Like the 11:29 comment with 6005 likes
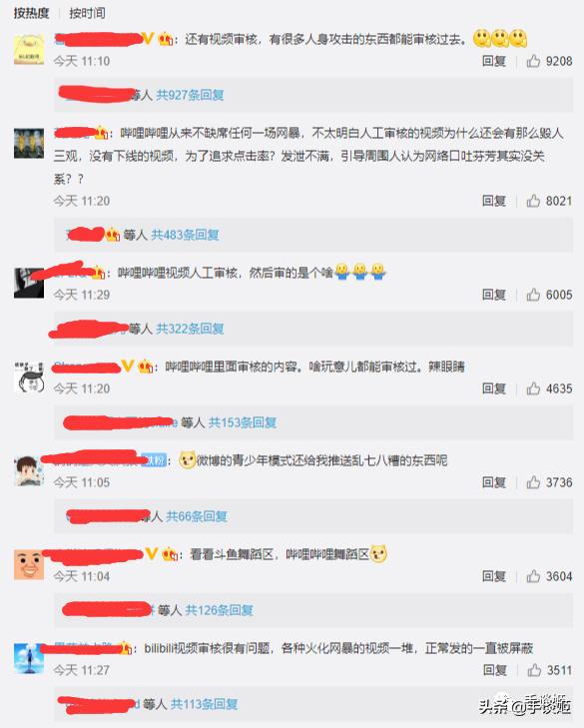 pyautogui.click(x=533, y=295)
